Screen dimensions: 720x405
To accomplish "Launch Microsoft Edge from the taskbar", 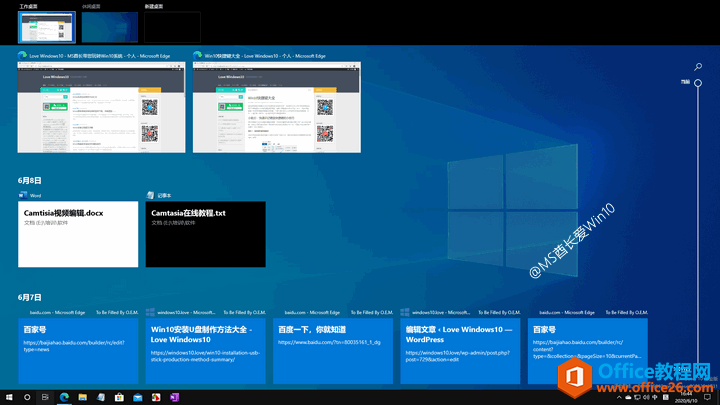I will 65,397.
